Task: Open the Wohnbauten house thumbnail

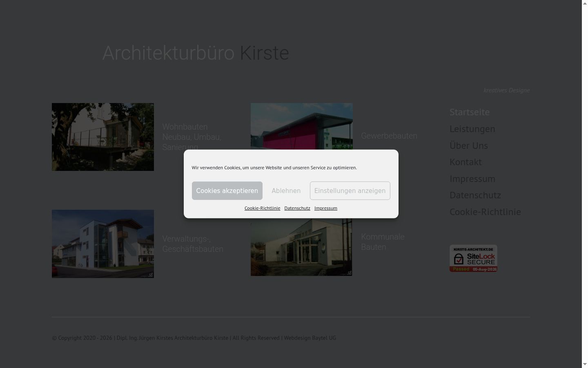Action: point(103,137)
